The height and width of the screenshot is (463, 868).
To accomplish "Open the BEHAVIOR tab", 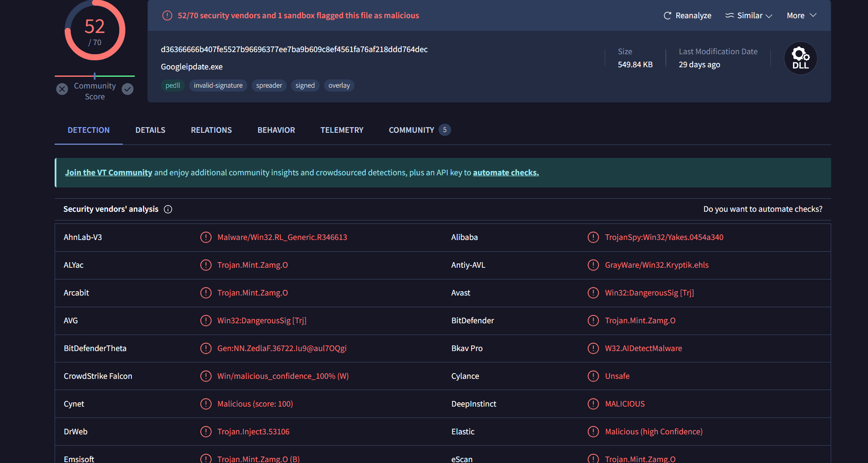I will click(276, 130).
